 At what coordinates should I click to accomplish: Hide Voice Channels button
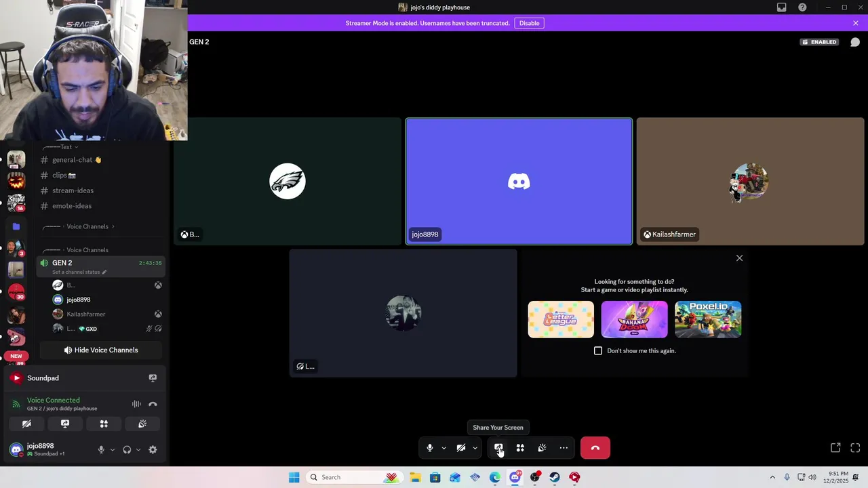tap(100, 350)
